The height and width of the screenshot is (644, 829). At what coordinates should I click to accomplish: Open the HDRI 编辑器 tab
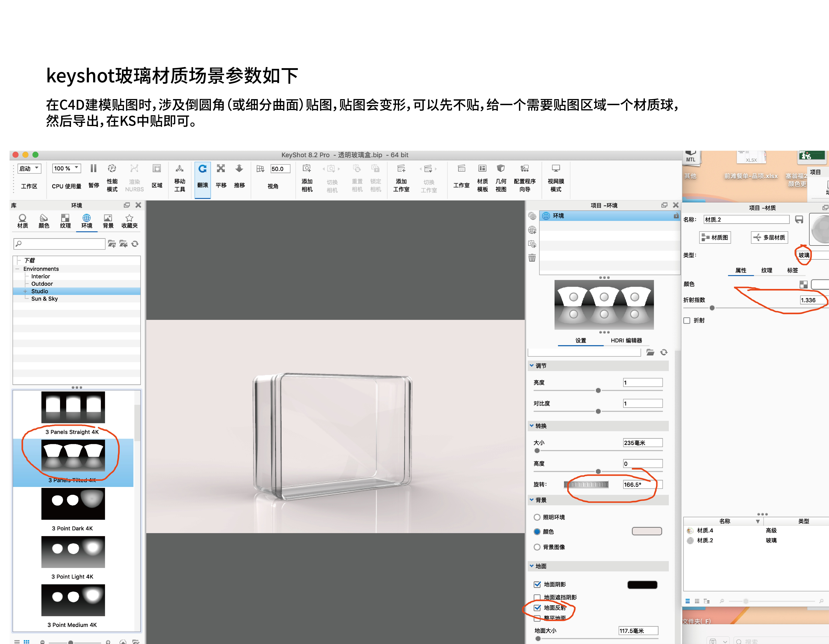626,341
